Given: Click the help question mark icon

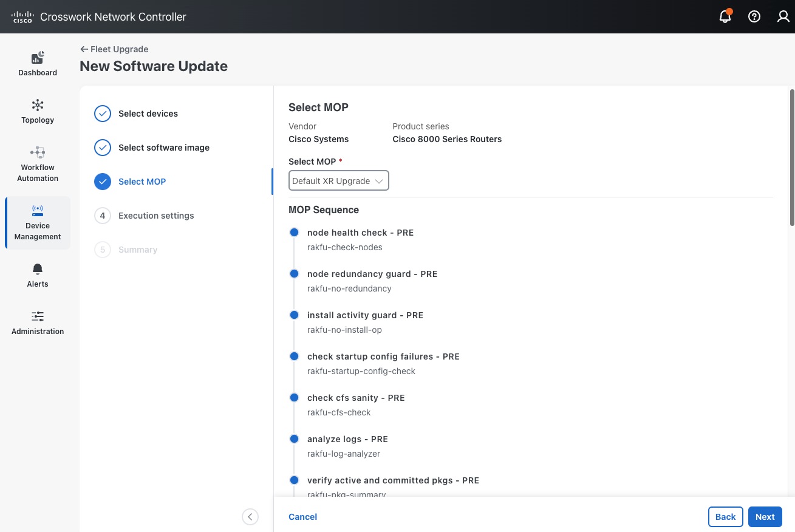Looking at the screenshot, I should tap(754, 17).
